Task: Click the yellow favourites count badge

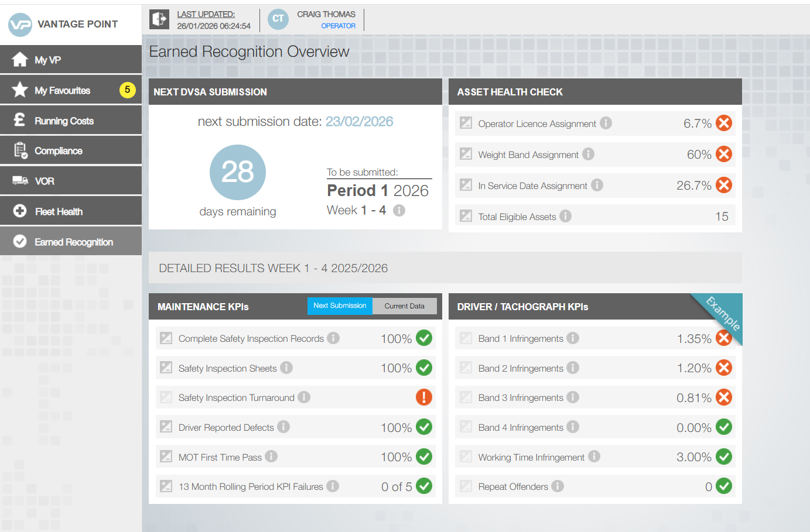Action: click(127, 90)
